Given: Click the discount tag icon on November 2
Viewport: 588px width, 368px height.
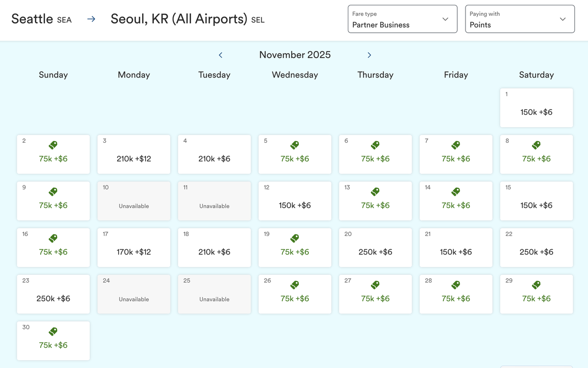Looking at the screenshot, I should coord(53,145).
